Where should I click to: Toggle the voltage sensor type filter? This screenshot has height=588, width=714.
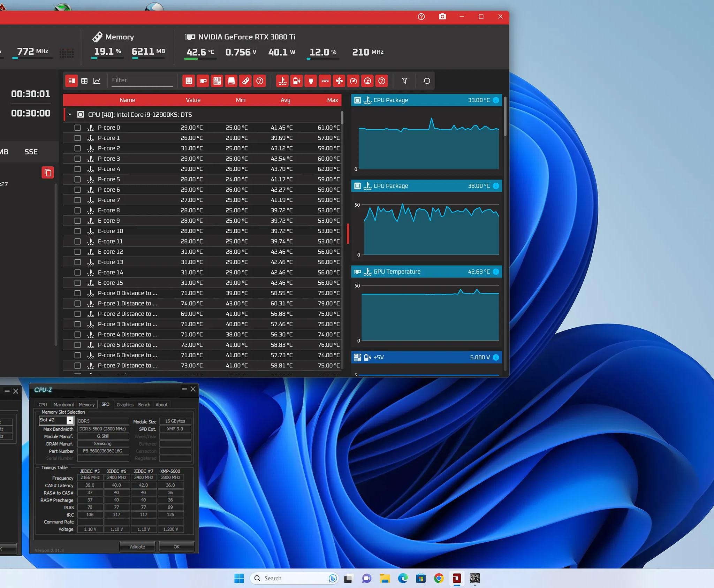click(x=297, y=81)
